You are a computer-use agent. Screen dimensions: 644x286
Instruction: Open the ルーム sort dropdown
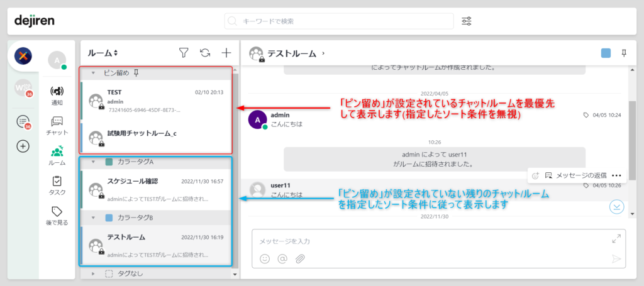tap(103, 53)
